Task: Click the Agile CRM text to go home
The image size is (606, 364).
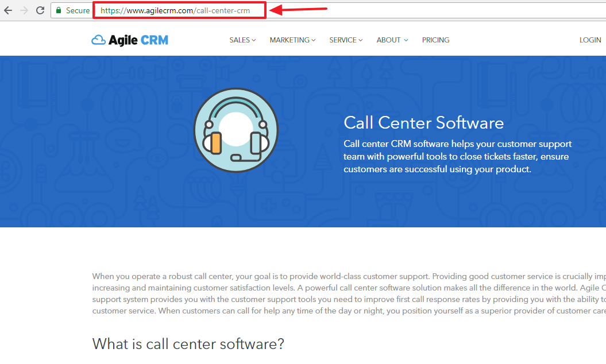Action: (x=138, y=39)
